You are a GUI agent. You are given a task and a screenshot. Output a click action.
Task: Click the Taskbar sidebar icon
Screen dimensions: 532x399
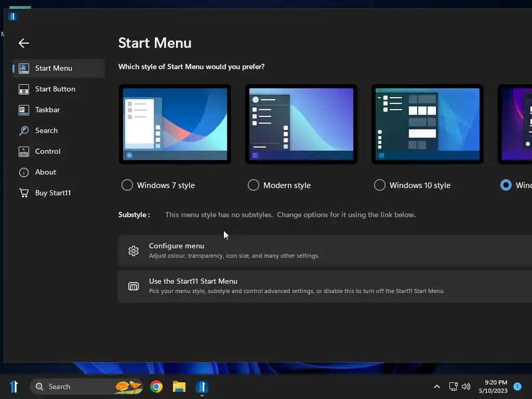click(24, 110)
